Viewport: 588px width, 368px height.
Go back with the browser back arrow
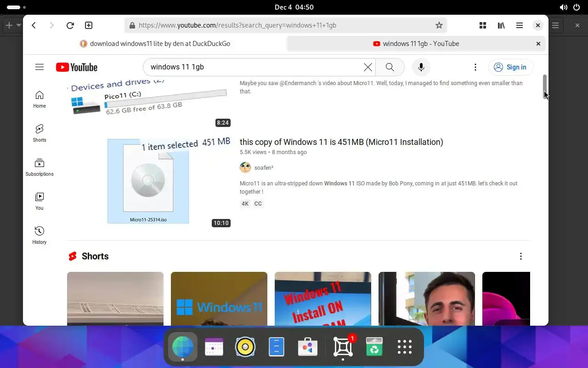coord(34,25)
